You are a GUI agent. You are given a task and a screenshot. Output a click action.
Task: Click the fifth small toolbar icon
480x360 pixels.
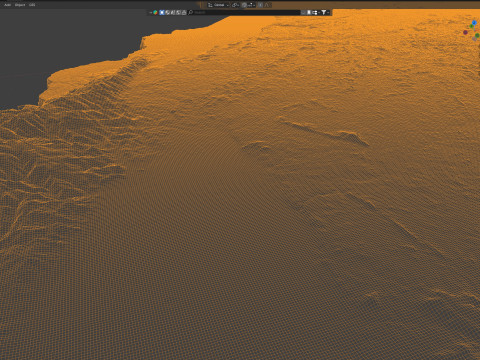point(184,12)
